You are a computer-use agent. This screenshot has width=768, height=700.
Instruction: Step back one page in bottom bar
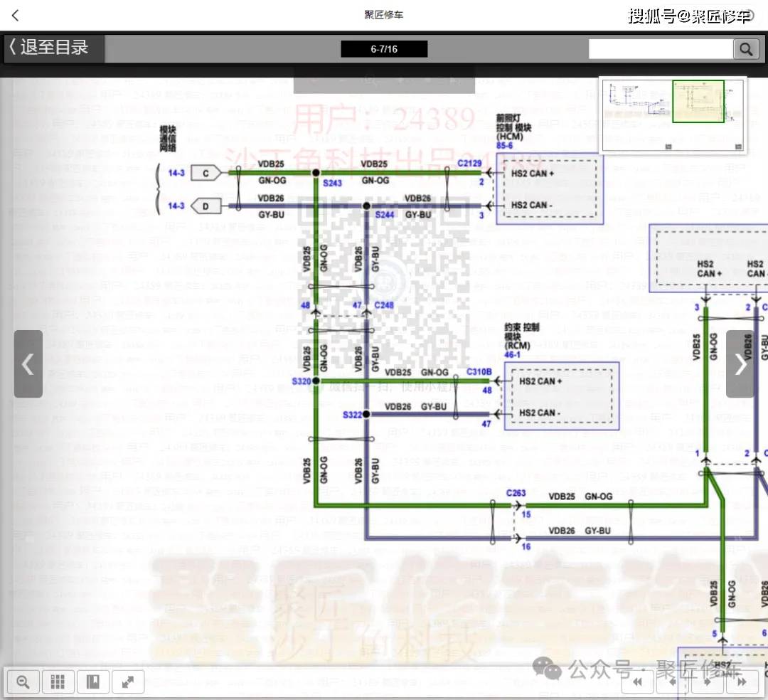coord(672,682)
